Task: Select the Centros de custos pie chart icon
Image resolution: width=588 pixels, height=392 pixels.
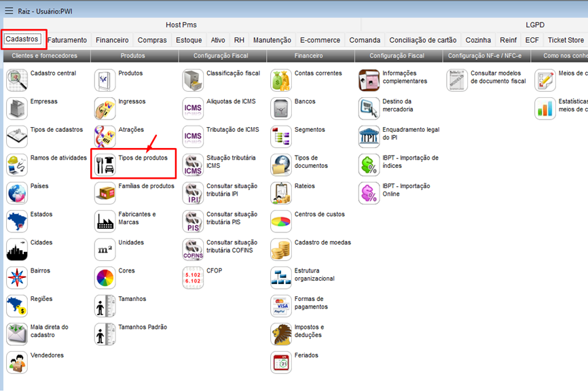Action: (x=281, y=221)
